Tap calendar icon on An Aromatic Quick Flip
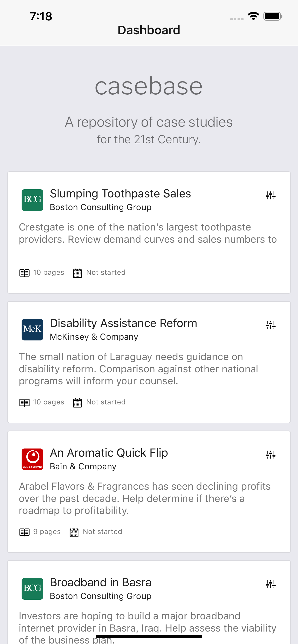The height and width of the screenshot is (644, 298). point(74,532)
